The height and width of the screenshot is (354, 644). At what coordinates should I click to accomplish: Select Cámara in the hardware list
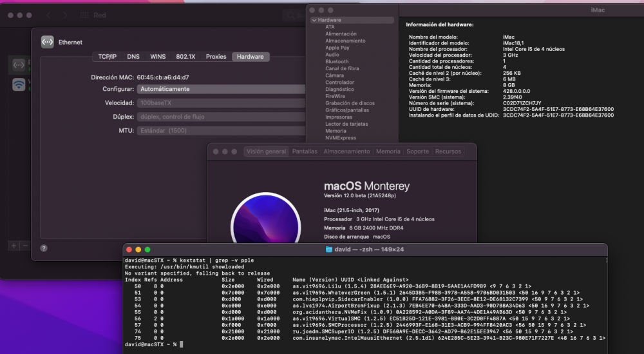click(335, 75)
